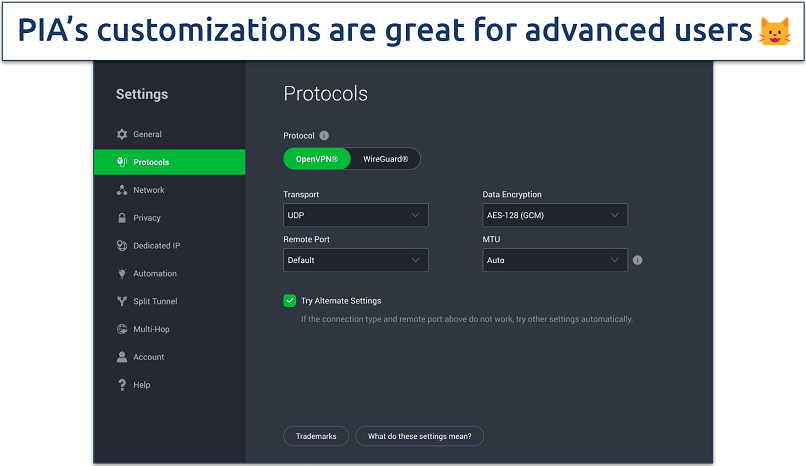
Task: Open the Transport dropdown showing UDP
Action: [355, 215]
